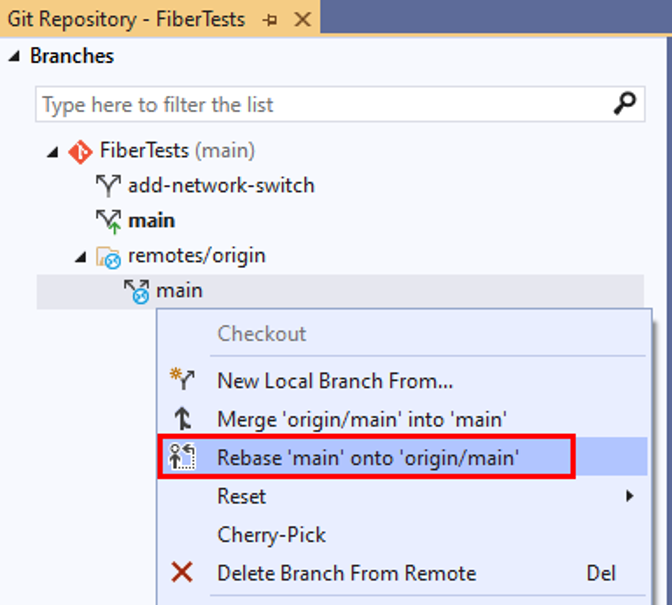Click the search magnifier icon in filter box

(625, 104)
